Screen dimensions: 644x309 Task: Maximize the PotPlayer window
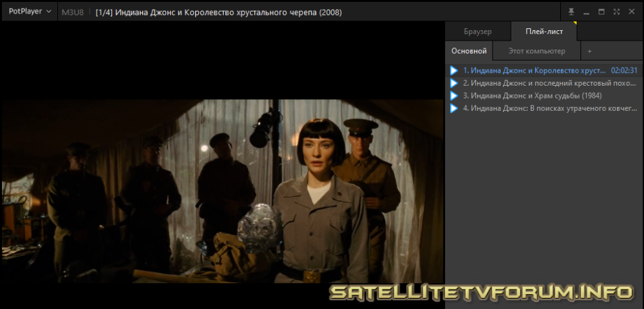tap(601, 12)
